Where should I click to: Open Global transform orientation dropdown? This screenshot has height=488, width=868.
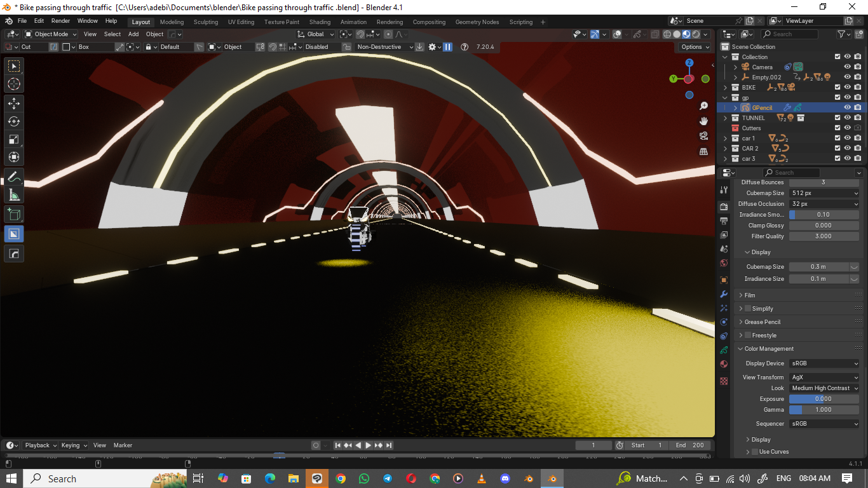click(316, 34)
